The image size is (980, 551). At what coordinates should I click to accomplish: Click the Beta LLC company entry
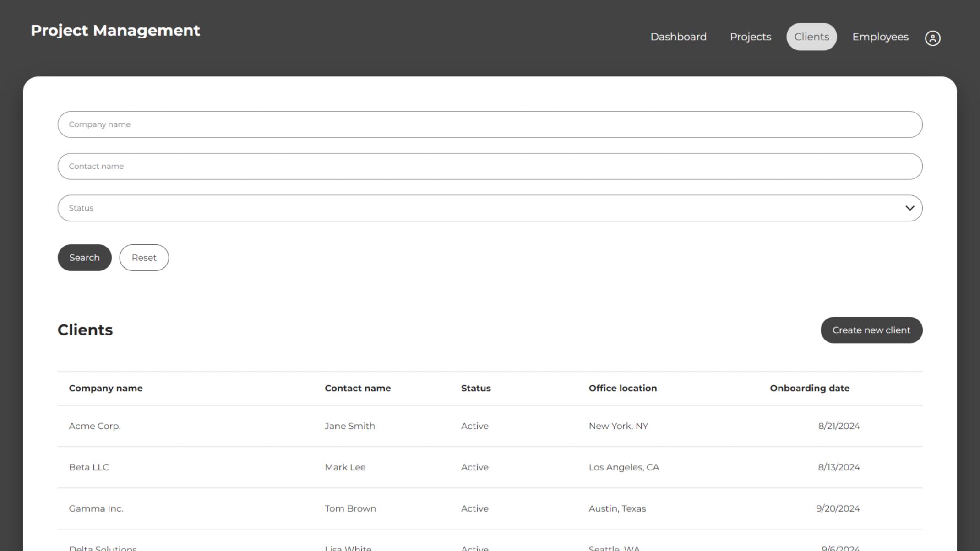coord(89,467)
